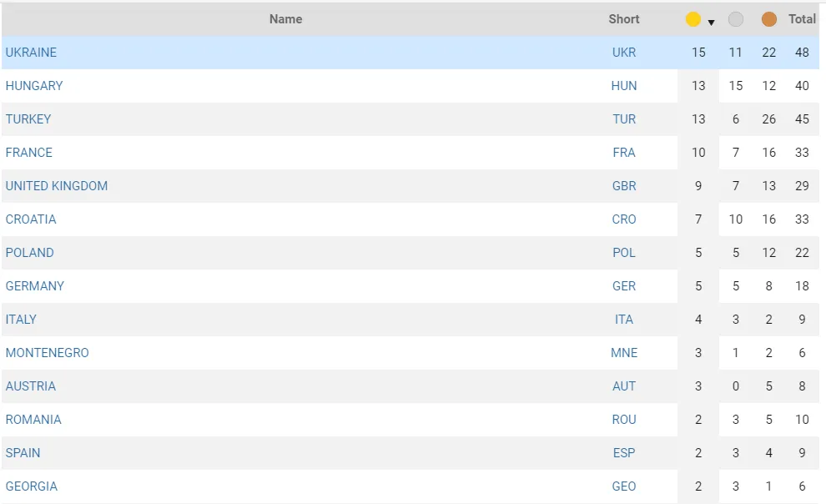Click the POL abbreviation link
Image resolution: width=826 pixels, height=504 pixels.
point(623,253)
